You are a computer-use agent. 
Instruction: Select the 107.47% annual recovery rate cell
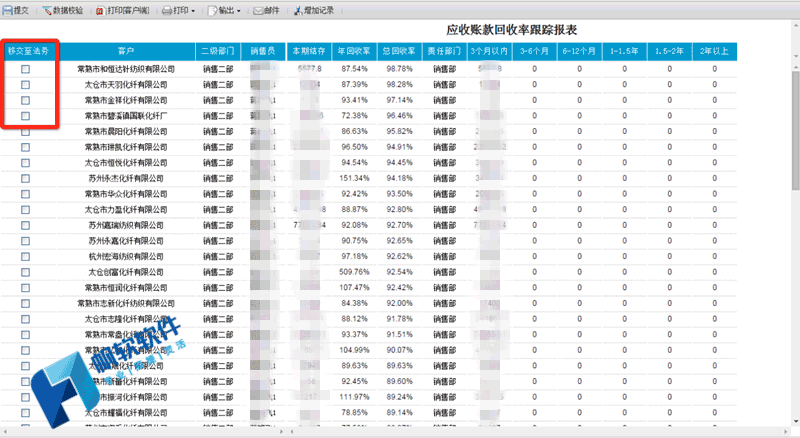354,287
